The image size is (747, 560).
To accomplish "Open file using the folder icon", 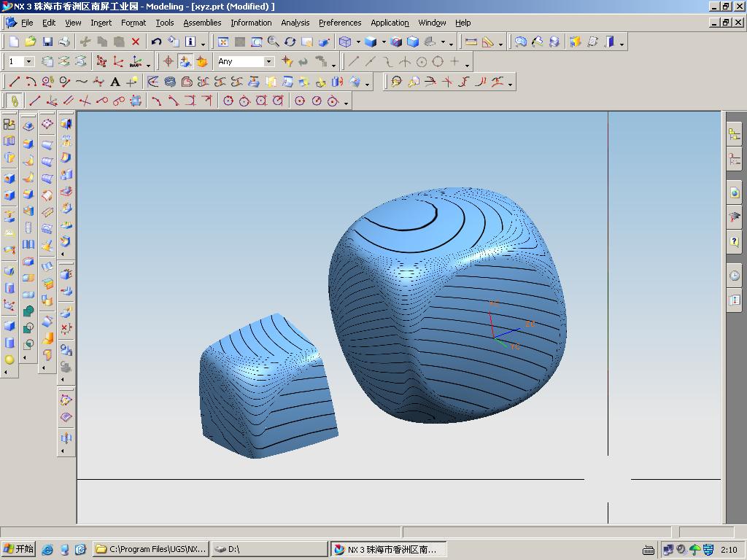I will [x=31, y=42].
